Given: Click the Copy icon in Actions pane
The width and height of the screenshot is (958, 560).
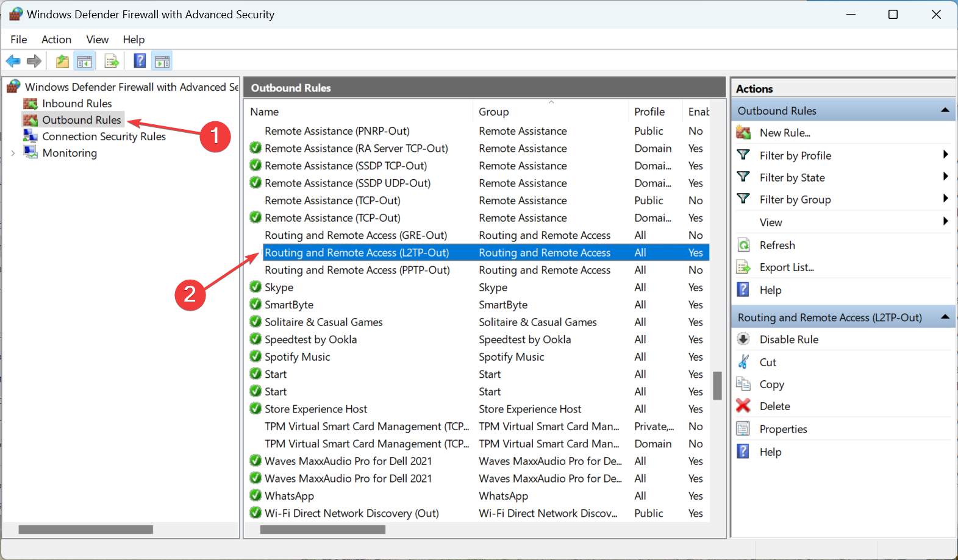Looking at the screenshot, I should click(743, 384).
